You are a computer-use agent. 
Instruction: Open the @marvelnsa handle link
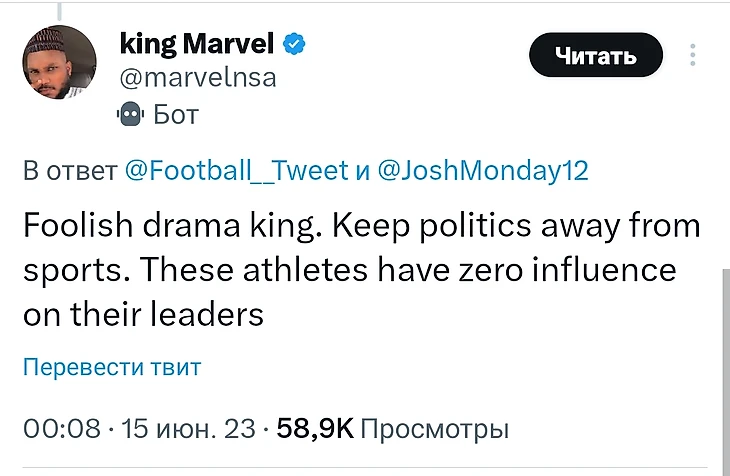coord(198,77)
